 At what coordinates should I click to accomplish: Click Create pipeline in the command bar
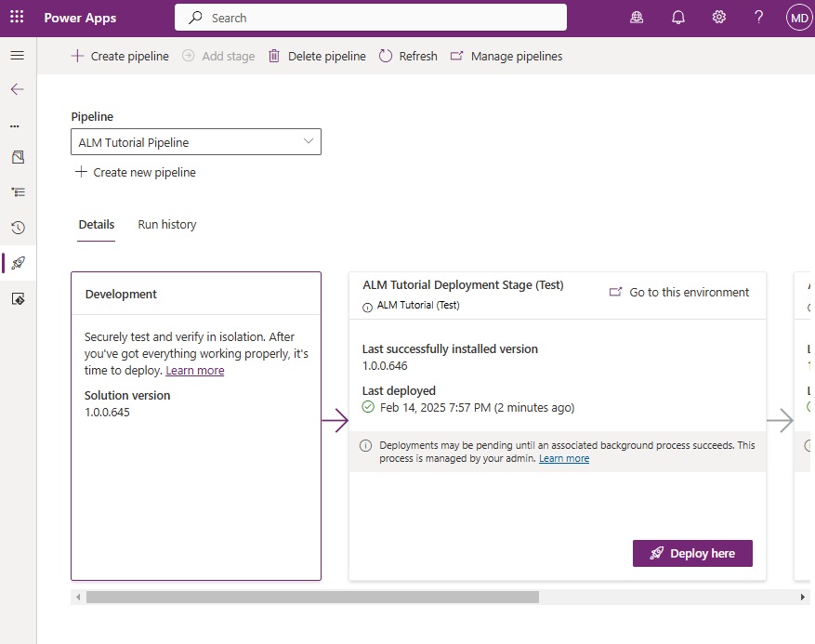(x=120, y=56)
